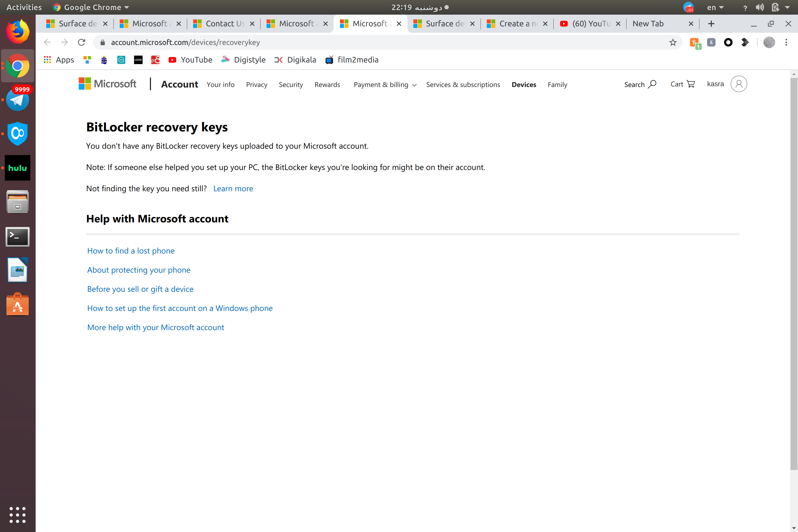The height and width of the screenshot is (532, 798).
Task: Click the Learn more link
Action: (x=233, y=188)
